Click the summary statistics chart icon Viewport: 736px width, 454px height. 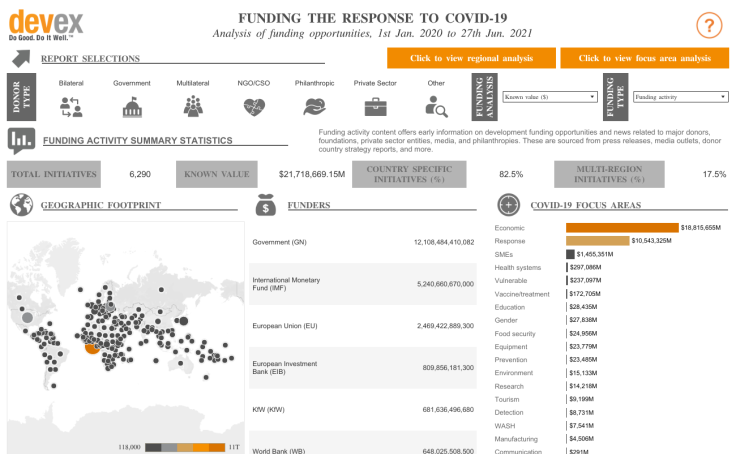[x=21, y=141]
